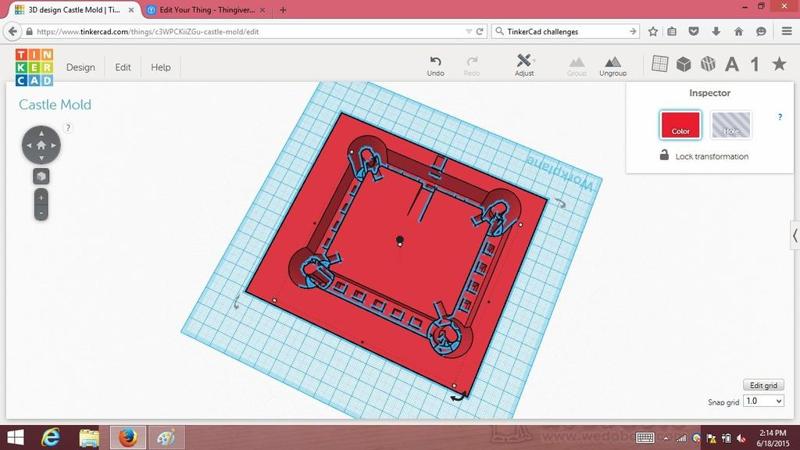Set the shape to Hole
The image size is (800, 450).
point(731,125)
